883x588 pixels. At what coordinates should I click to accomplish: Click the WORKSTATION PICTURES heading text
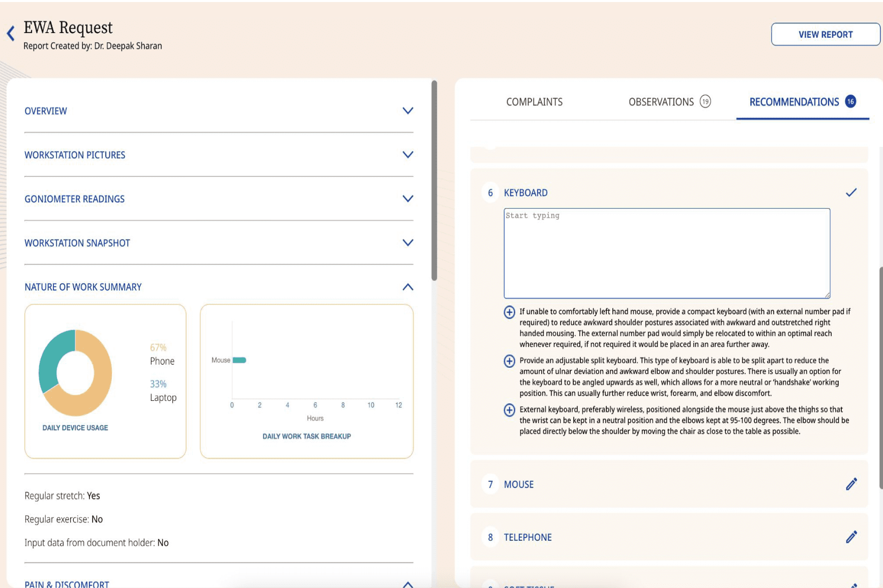75,155
